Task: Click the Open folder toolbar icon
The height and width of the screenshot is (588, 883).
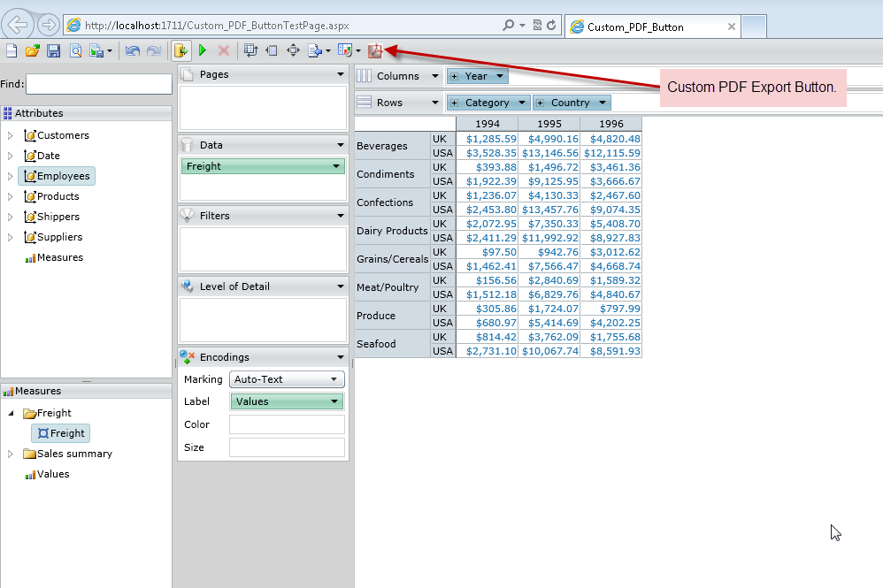Action: tap(32, 50)
